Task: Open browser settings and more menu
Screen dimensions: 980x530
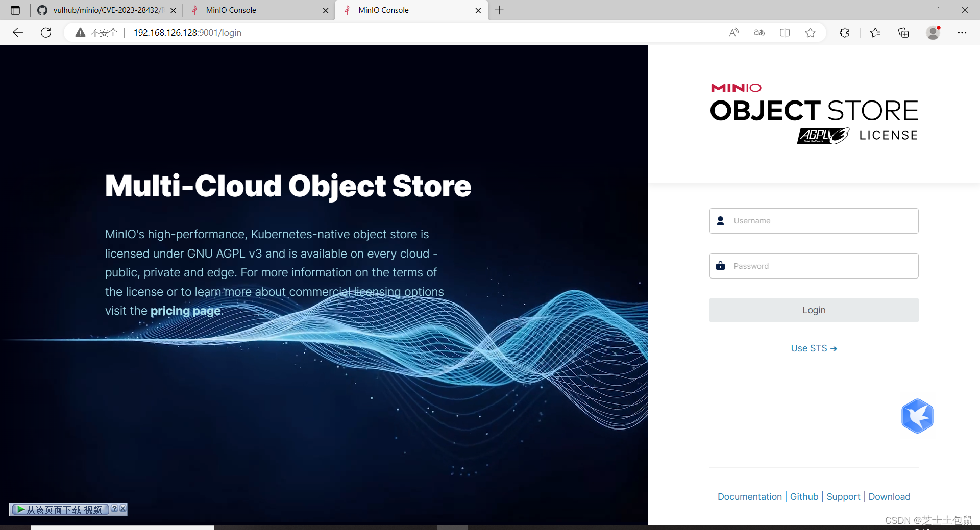Action: [x=962, y=33]
